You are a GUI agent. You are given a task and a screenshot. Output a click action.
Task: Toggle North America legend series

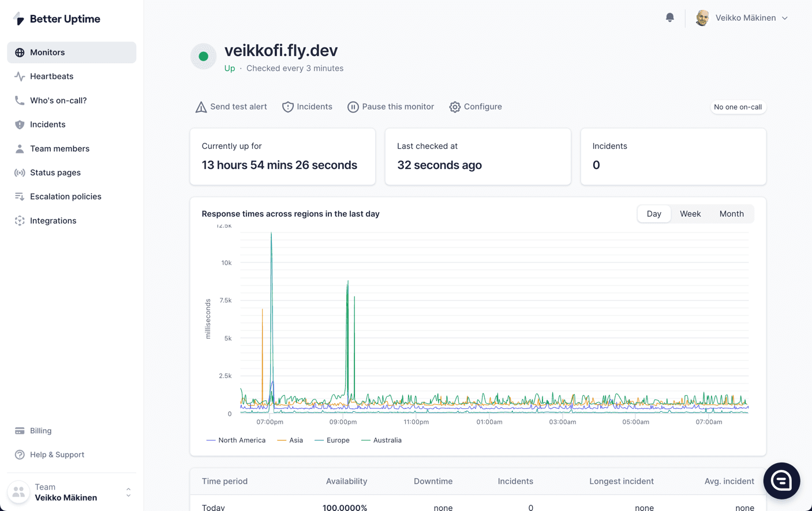[x=235, y=441]
